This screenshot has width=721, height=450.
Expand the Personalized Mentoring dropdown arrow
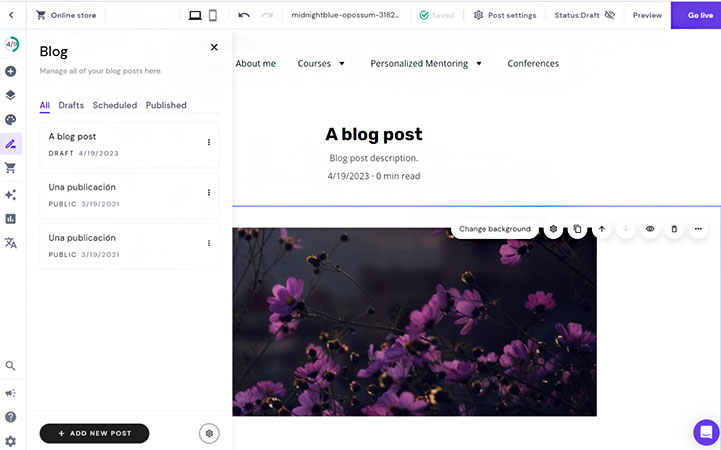[479, 63]
